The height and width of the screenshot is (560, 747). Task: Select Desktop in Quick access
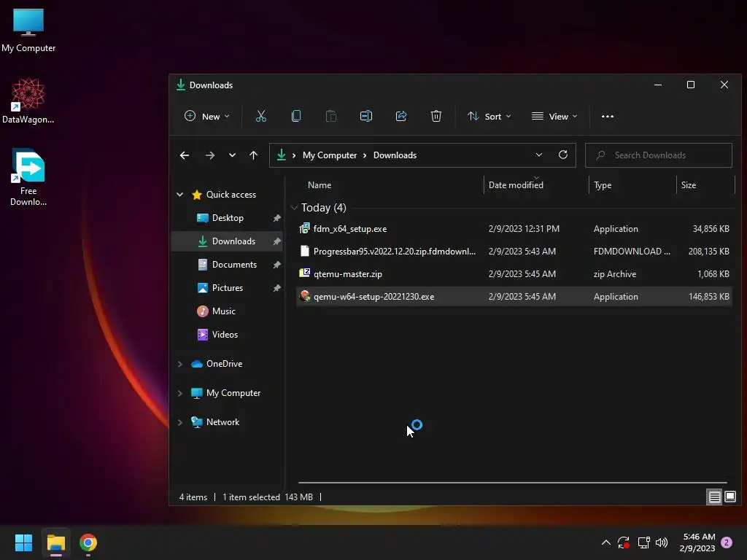228,217
